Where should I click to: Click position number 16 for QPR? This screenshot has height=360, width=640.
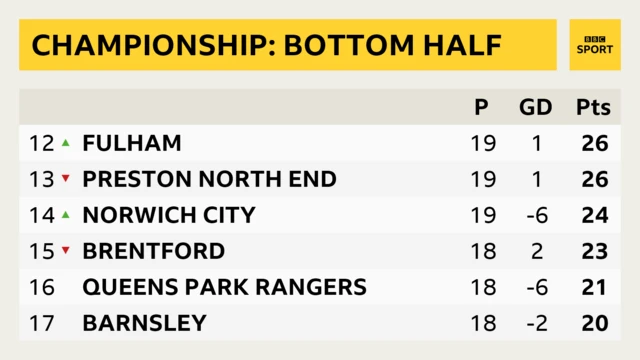[42, 287]
